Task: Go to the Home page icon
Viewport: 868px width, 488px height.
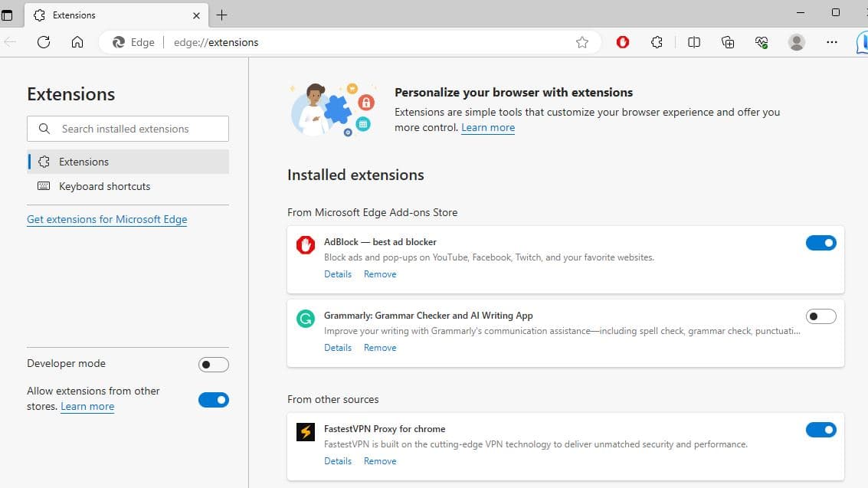Action: pyautogui.click(x=77, y=42)
